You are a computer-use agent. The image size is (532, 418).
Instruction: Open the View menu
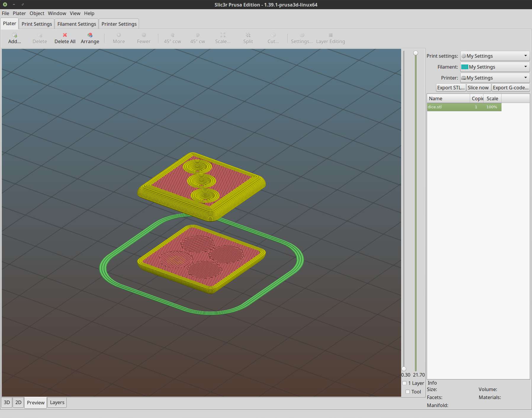(x=75, y=13)
